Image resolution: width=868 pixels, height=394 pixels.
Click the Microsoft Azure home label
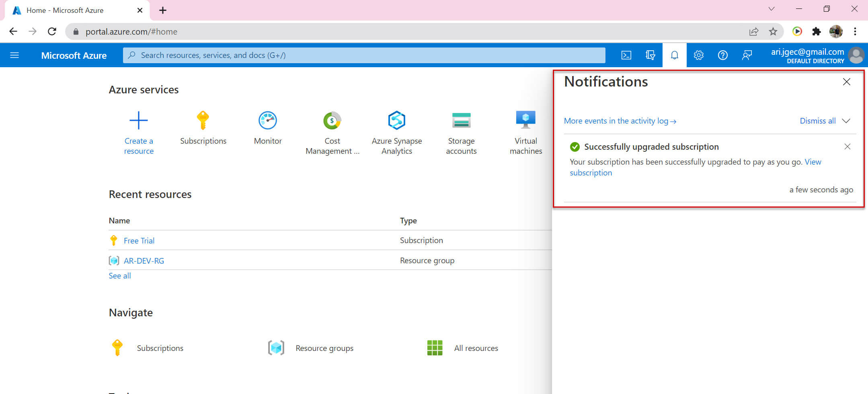click(x=74, y=56)
